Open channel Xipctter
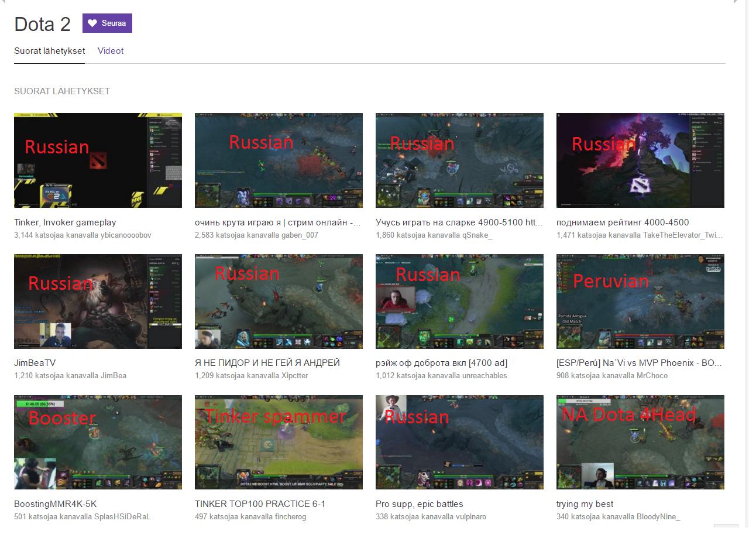 coord(294,376)
